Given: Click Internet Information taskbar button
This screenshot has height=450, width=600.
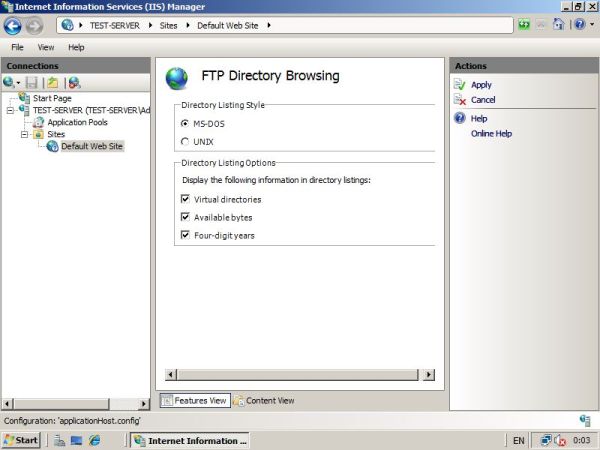Looking at the screenshot, I should 190,441.
